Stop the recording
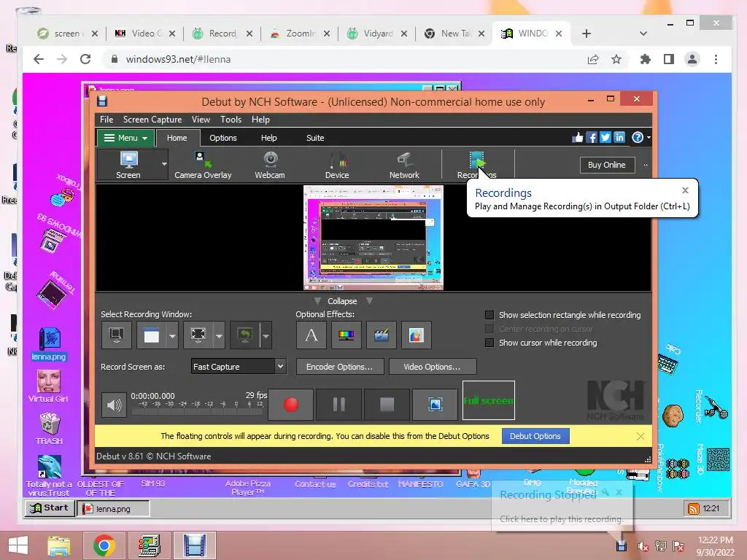 (387, 404)
